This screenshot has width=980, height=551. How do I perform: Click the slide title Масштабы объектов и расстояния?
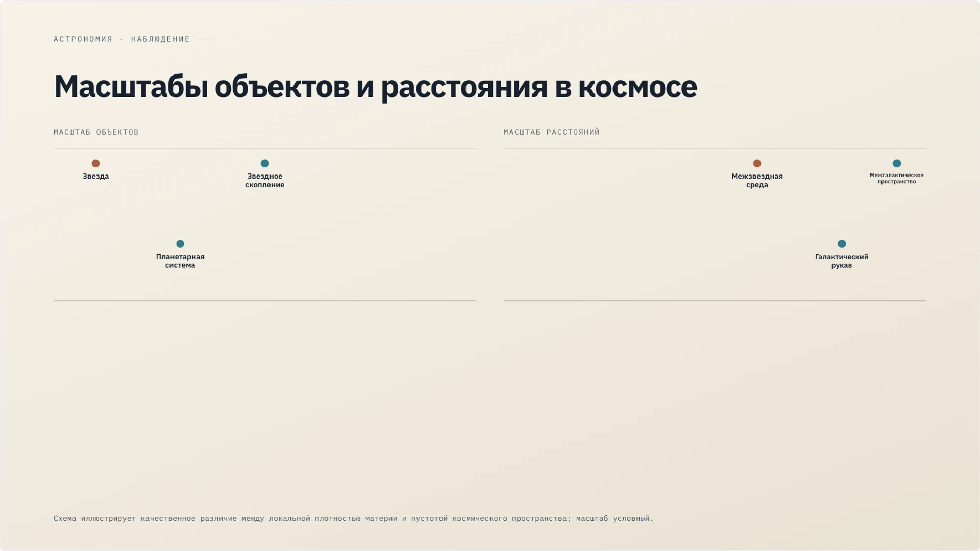pyautogui.click(x=375, y=86)
